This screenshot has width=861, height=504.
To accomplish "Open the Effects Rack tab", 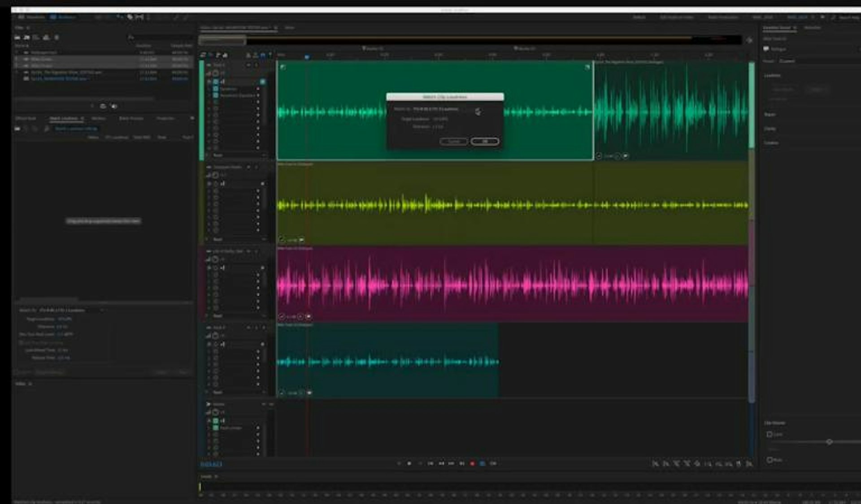I will [26, 118].
